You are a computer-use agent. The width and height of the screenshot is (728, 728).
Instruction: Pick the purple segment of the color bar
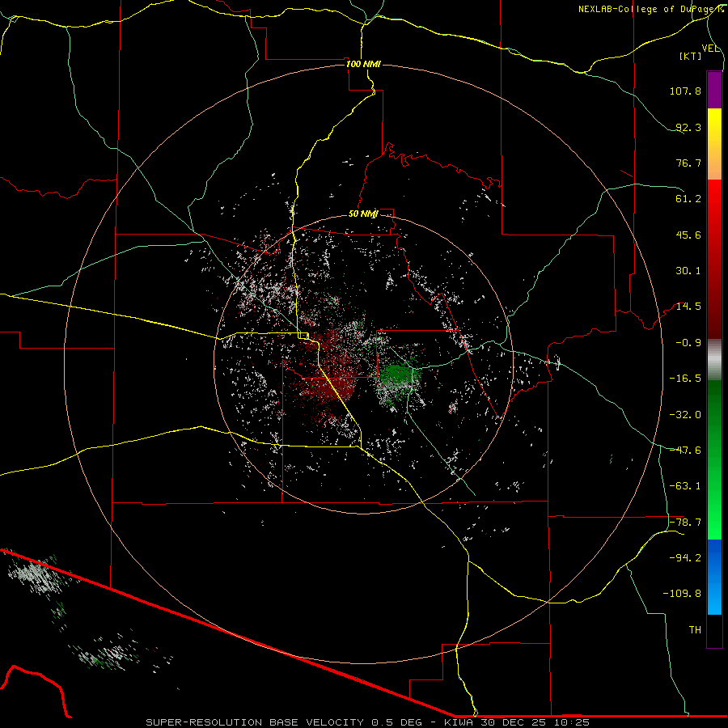point(714,90)
